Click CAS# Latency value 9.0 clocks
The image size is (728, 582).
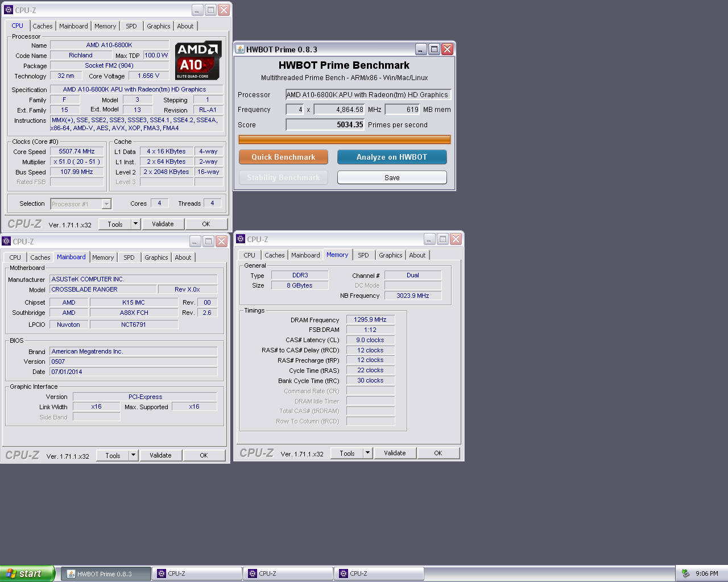click(x=370, y=340)
